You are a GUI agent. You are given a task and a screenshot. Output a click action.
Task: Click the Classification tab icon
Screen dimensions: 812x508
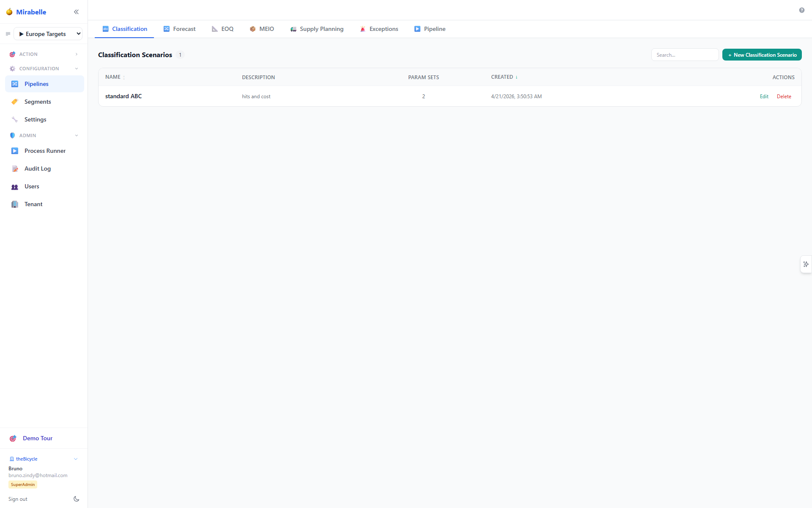click(x=106, y=29)
